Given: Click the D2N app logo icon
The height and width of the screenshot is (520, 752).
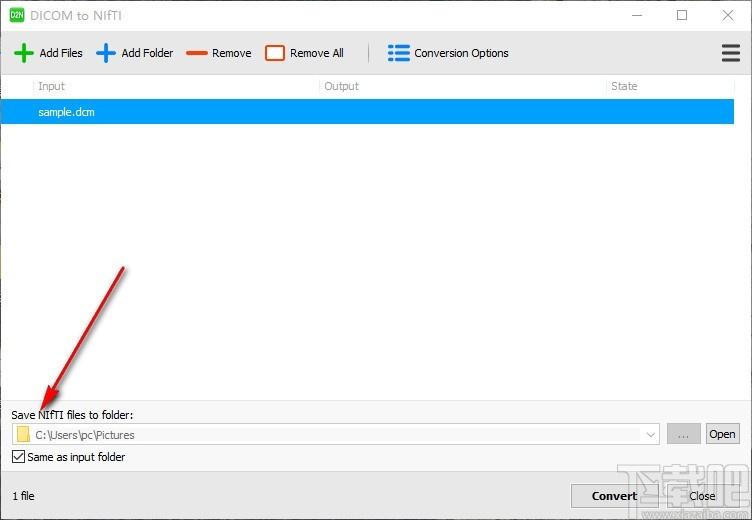Looking at the screenshot, I should click(17, 15).
